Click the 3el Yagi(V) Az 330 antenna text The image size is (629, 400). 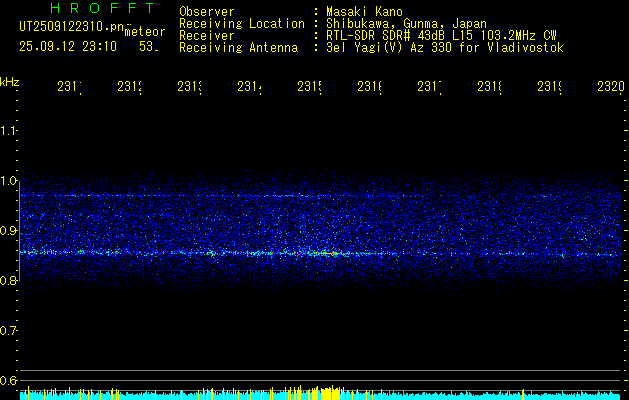click(x=445, y=48)
